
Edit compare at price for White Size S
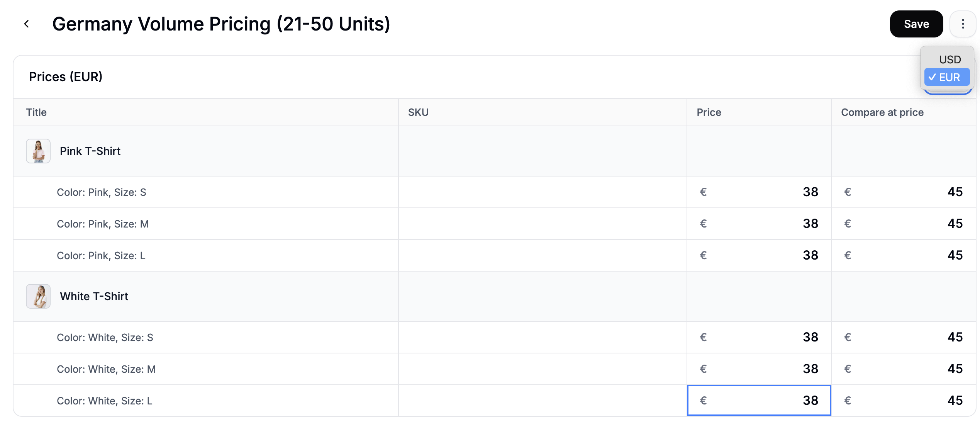904,337
